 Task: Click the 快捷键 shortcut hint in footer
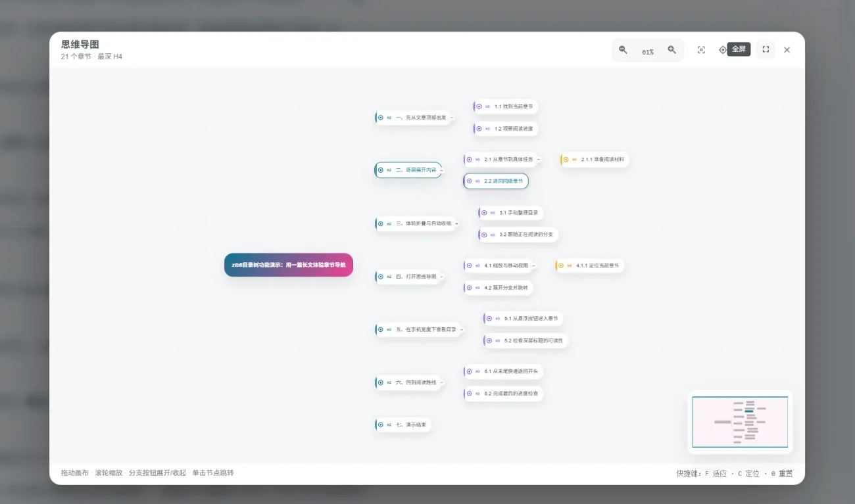pyautogui.click(x=735, y=473)
